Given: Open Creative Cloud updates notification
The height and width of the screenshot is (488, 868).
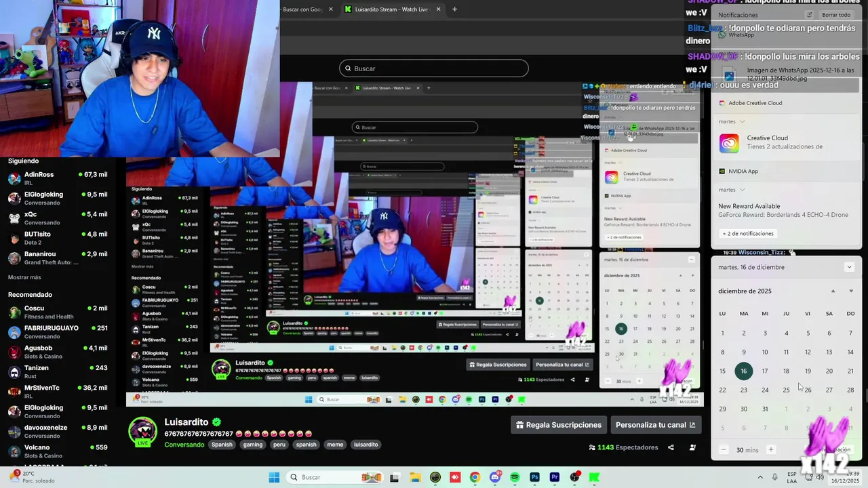Looking at the screenshot, I should click(x=787, y=142).
